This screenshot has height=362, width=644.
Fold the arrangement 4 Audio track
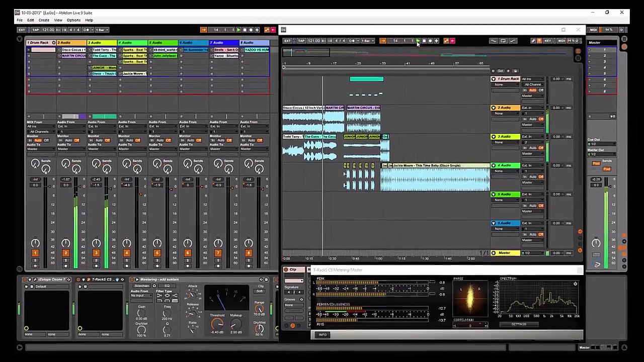[x=494, y=165]
